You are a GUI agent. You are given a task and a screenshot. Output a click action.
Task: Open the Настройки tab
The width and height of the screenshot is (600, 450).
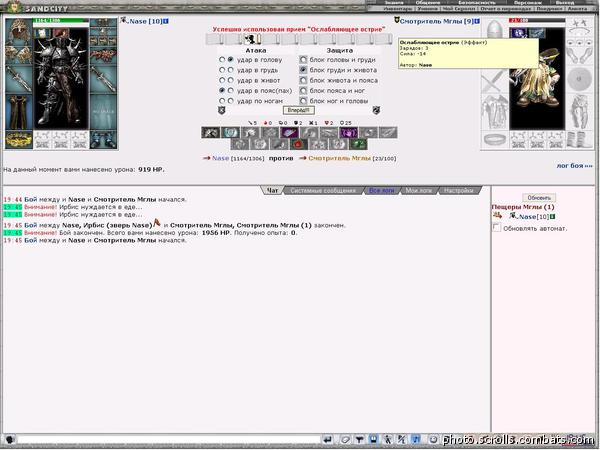[458, 191]
